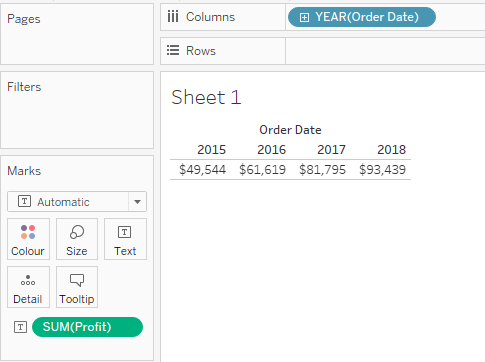Click the empty Rows shelf area

pos(385,51)
